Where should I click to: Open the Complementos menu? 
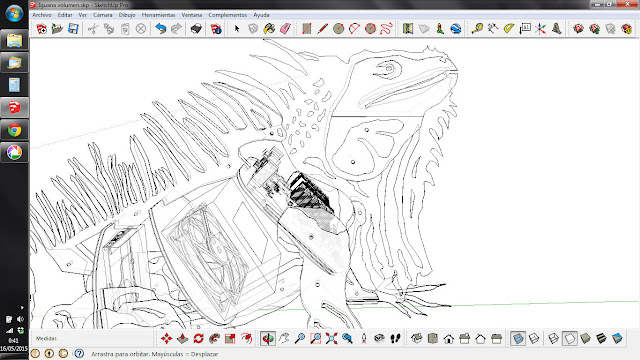click(x=228, y=15)
